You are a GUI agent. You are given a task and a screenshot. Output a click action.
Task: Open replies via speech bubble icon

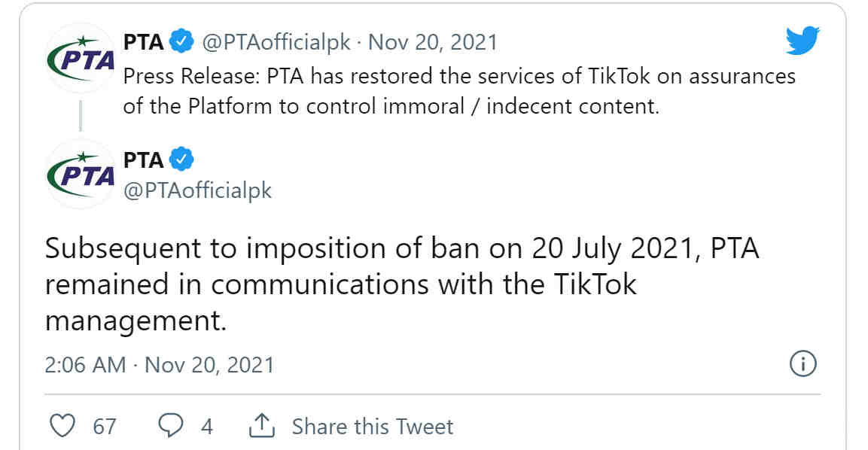coord(170,426)
